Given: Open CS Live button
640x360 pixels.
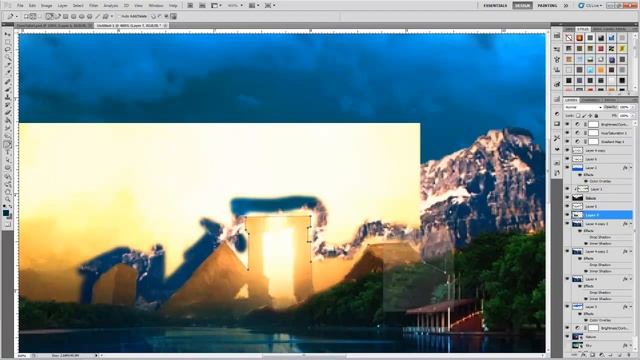Looking at the screenshot, I should pos(590,5).
